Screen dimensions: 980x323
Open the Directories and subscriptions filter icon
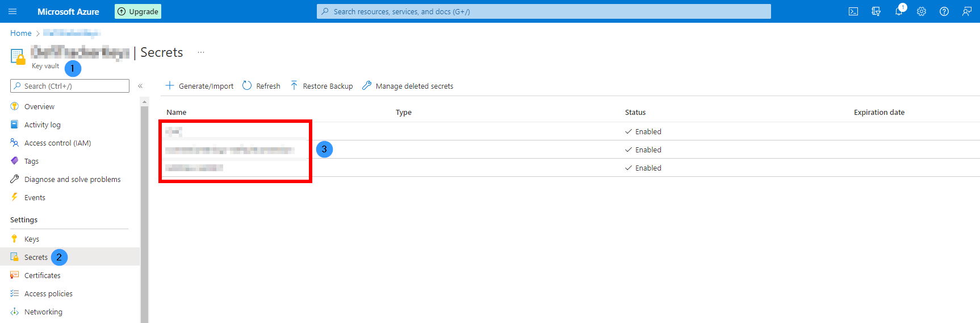pyautogui.click(x=876, y=11)
